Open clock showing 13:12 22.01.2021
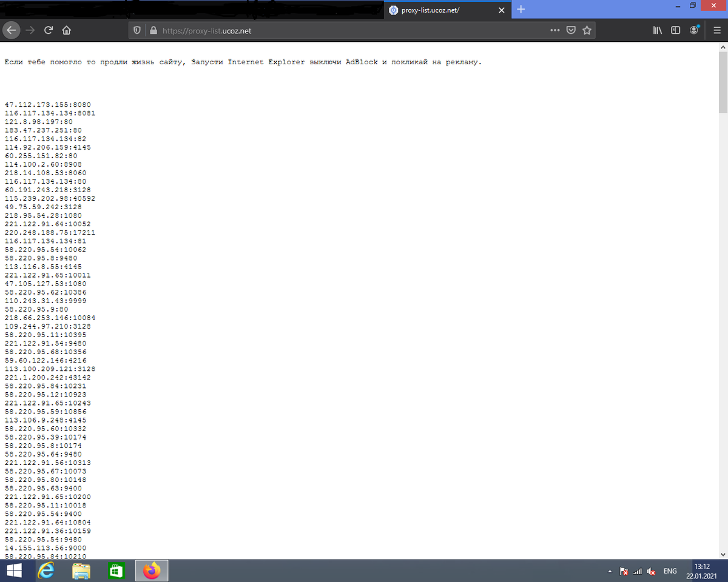The width and height of the screenshot is (728, 582). coord(703,570)
